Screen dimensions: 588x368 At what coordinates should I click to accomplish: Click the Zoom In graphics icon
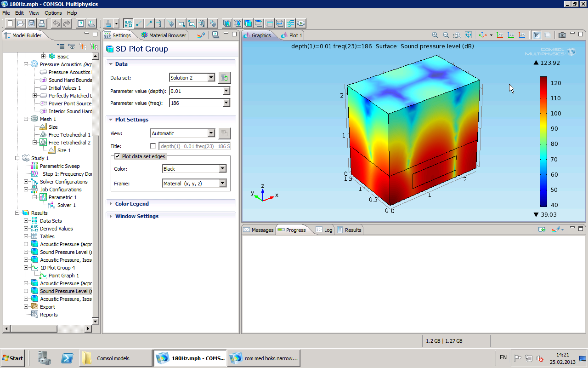435,35
